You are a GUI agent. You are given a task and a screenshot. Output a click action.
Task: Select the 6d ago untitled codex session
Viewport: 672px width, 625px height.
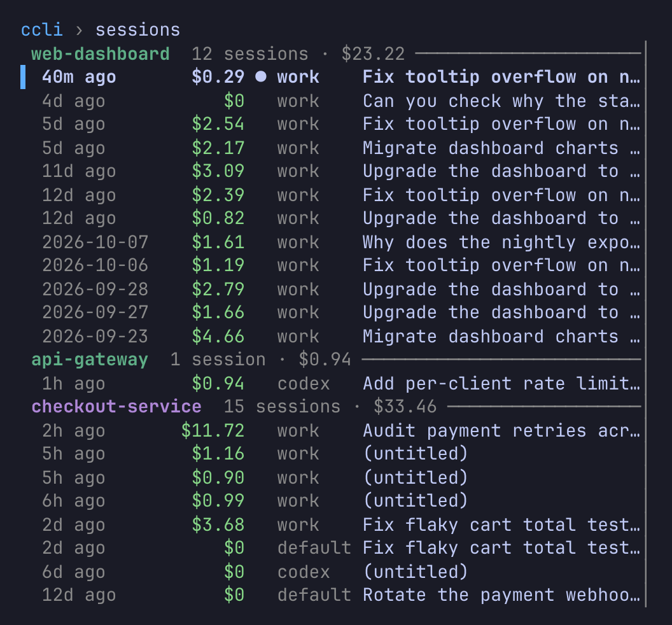[x=330, y=572]
